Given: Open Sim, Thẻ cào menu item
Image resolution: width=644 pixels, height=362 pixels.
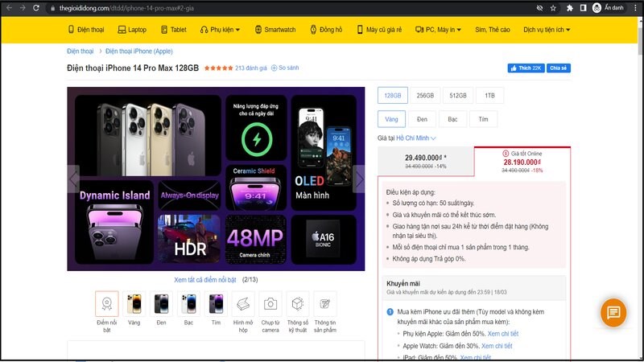Looking at the screenshot, I should pos(493,30).
